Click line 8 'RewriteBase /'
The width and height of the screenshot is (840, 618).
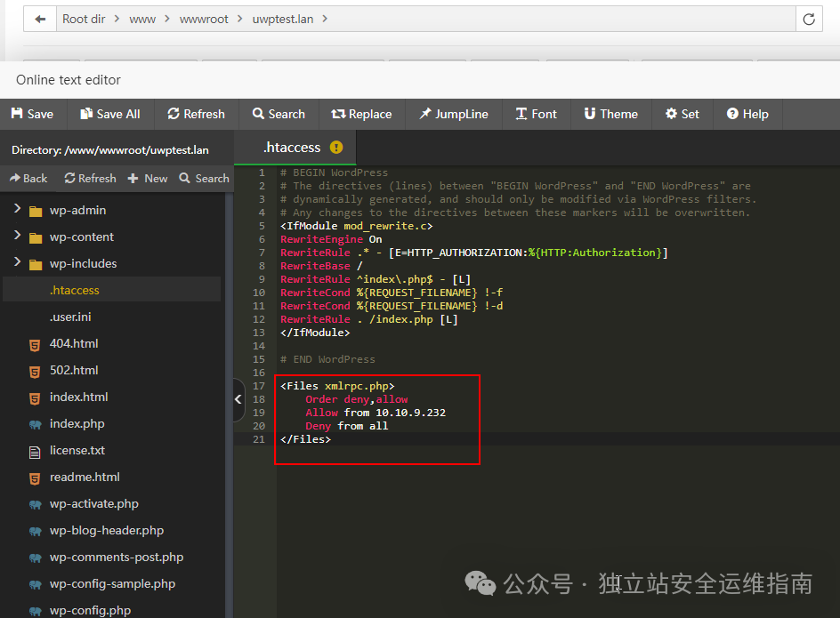point(321,266)
